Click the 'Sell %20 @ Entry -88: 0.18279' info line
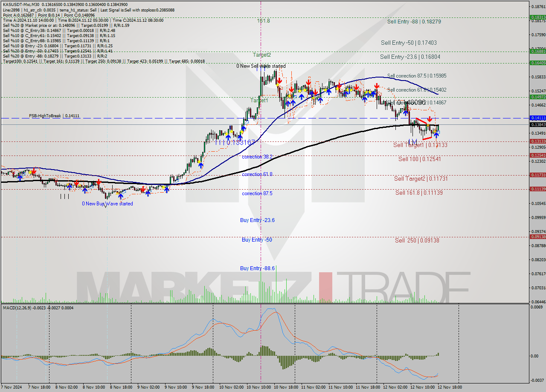 pyautogui.click(x=55, y=56)
